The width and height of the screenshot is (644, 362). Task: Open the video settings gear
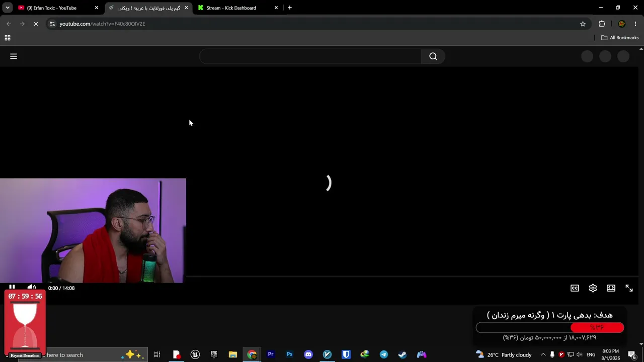click(593, 288)
